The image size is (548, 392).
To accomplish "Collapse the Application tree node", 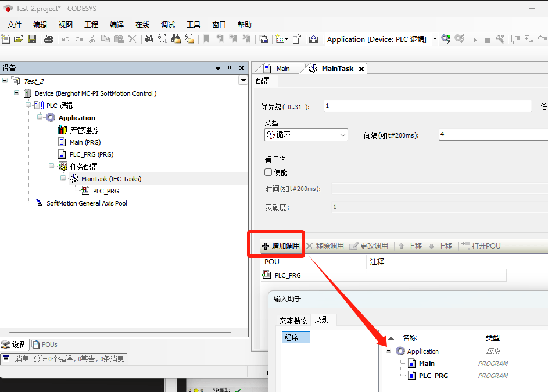I will tap(40, 118).
